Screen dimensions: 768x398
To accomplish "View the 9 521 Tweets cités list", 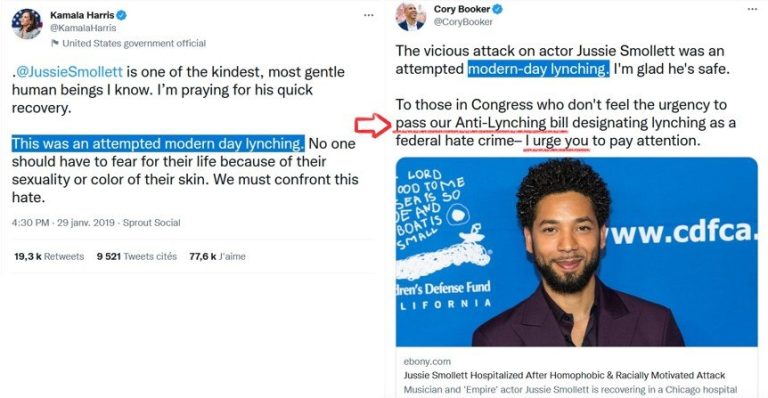I will pos(137,256).
